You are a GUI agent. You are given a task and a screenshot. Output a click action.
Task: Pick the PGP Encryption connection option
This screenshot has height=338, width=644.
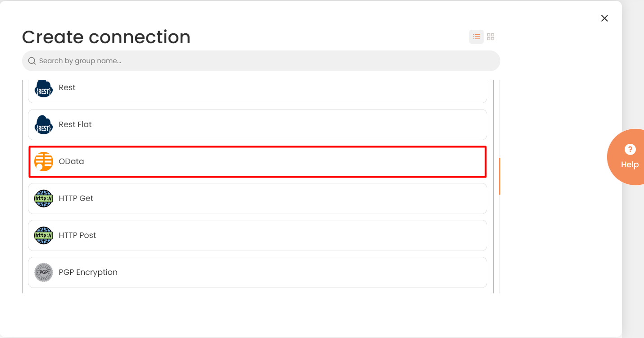258,272
